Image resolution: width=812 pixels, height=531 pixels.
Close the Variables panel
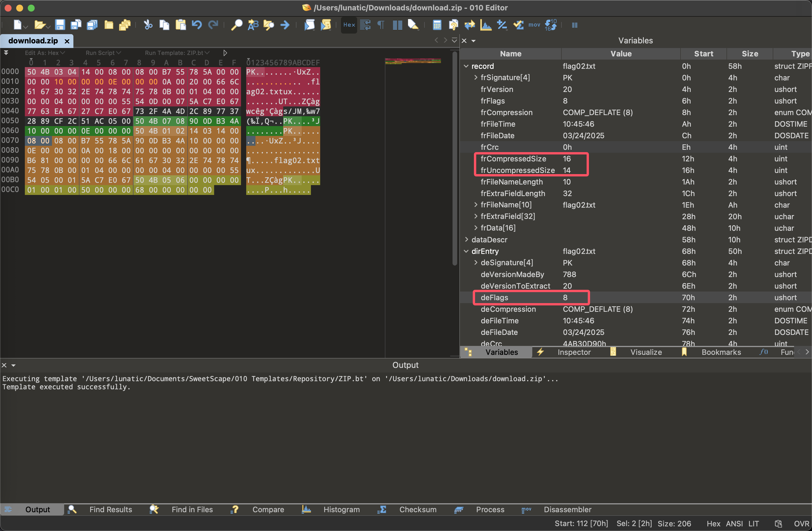pos(464,41)
